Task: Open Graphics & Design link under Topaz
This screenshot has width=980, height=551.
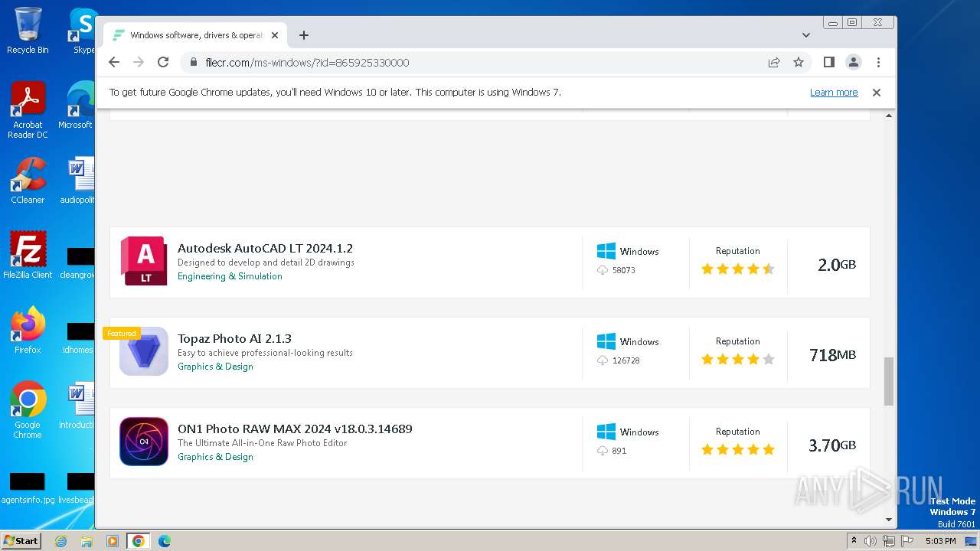Action: point(215,367)
